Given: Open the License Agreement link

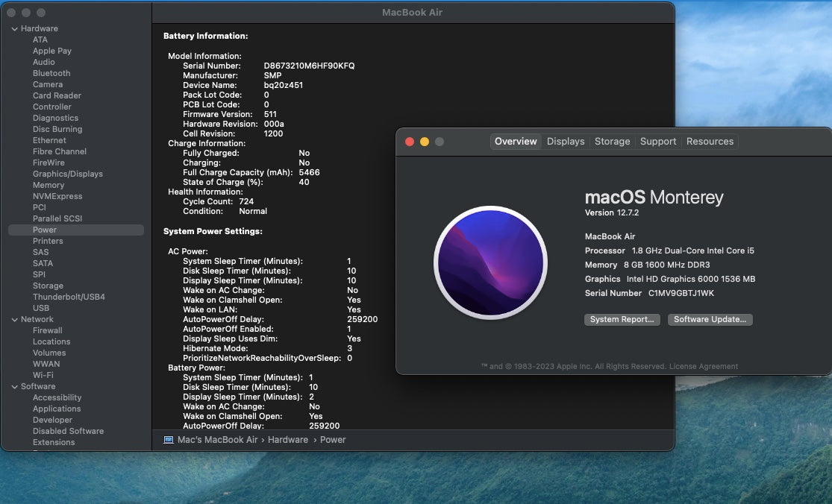Looking at the screenshot, I should coord(704,367).
